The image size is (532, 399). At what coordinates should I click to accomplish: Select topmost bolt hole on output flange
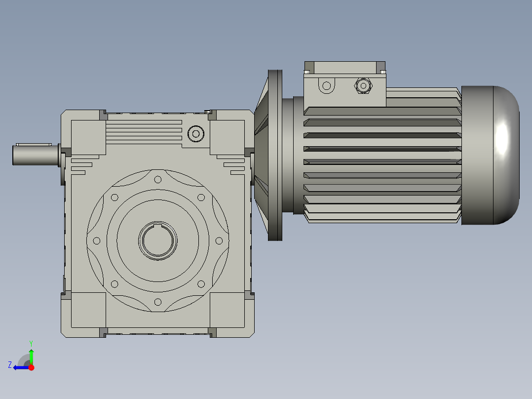[x=158, y=179]
